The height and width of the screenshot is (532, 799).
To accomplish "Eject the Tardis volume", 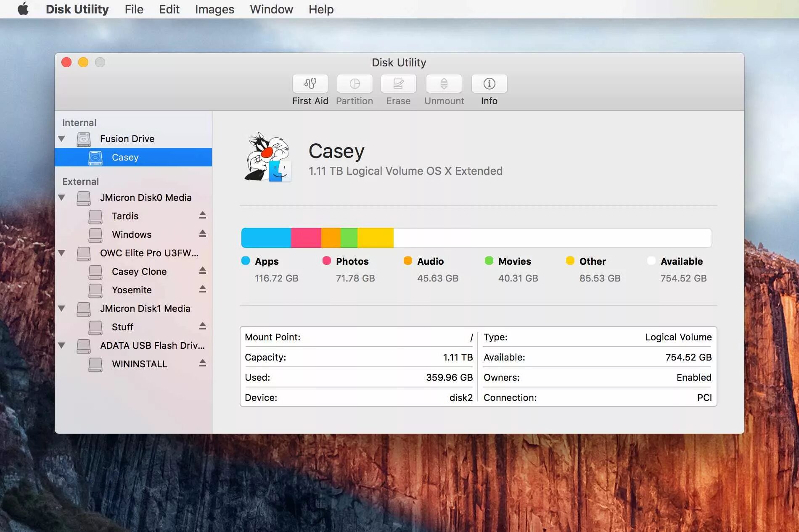I will [x=203, y=215].
